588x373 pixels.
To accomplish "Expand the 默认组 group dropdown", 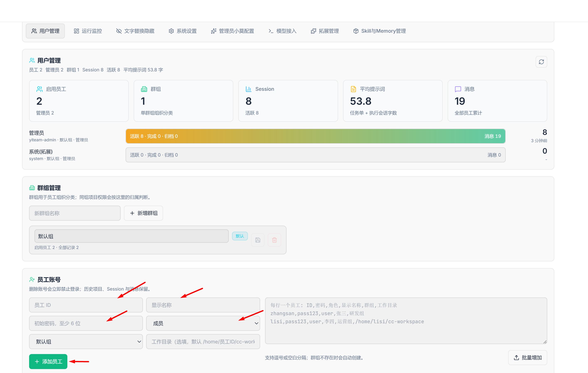I will tap(86, 342).
